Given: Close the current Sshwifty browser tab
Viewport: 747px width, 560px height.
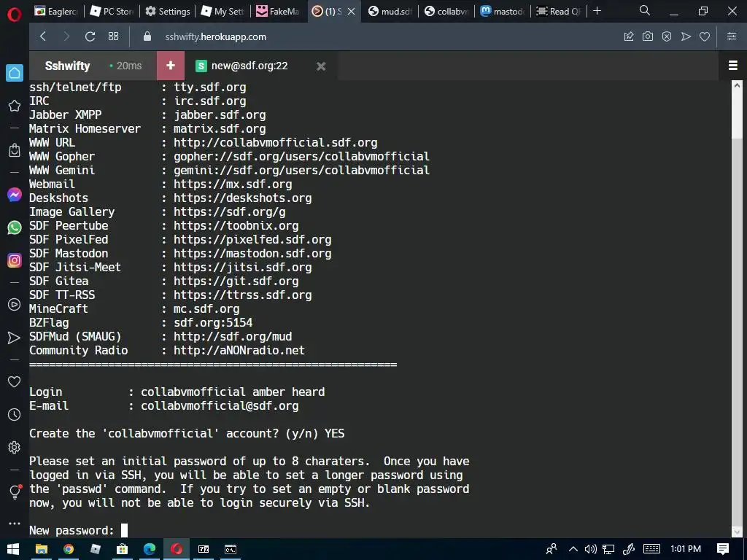Looking at the screenshot, I should [351, 12].
